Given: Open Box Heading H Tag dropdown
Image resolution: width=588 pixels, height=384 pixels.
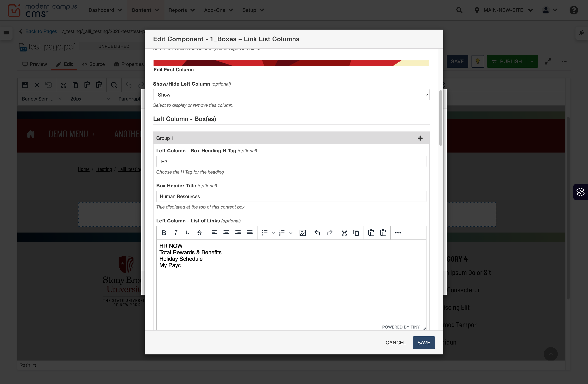Looking at the screenshot, I should tap(291, 161).
